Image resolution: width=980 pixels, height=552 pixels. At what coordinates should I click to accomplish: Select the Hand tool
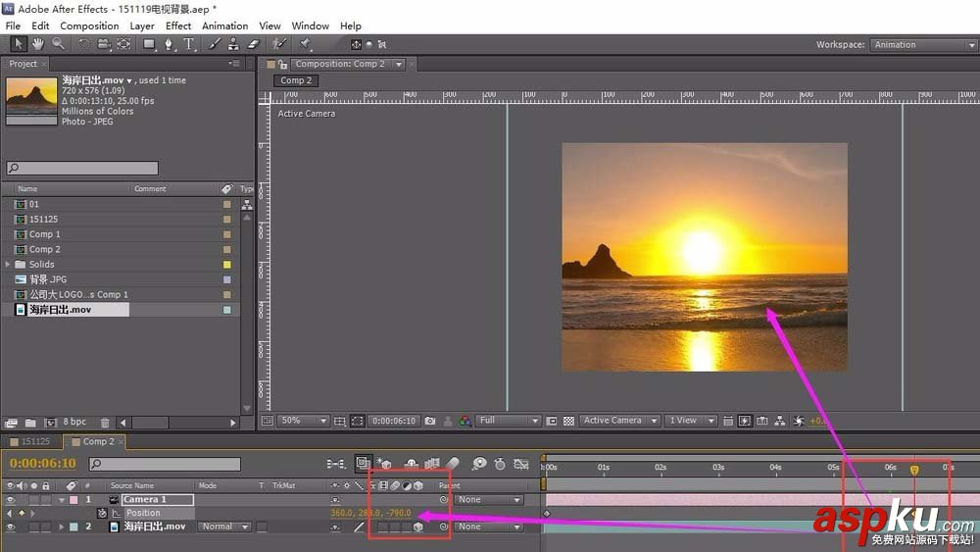pos(38,44)
